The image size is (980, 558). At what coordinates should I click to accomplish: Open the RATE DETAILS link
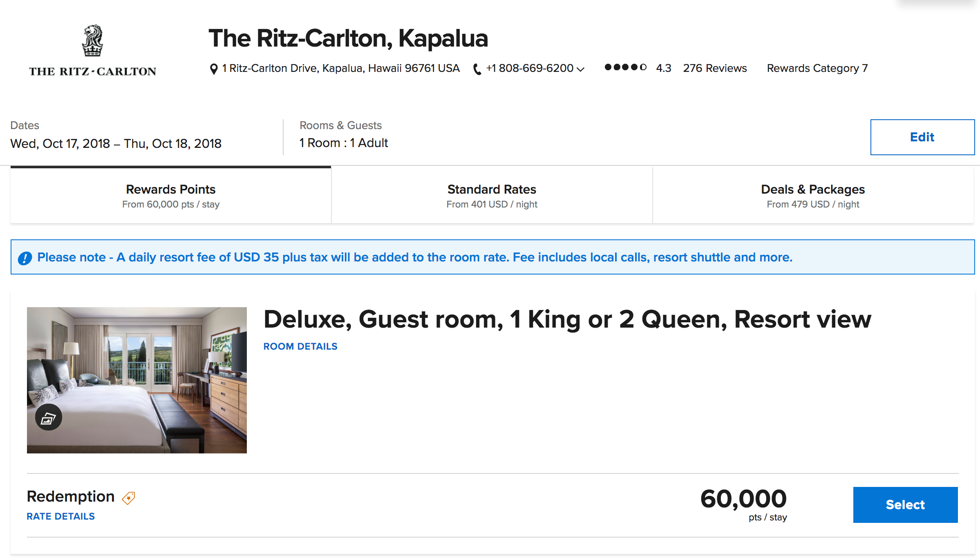tap(61, 516)
